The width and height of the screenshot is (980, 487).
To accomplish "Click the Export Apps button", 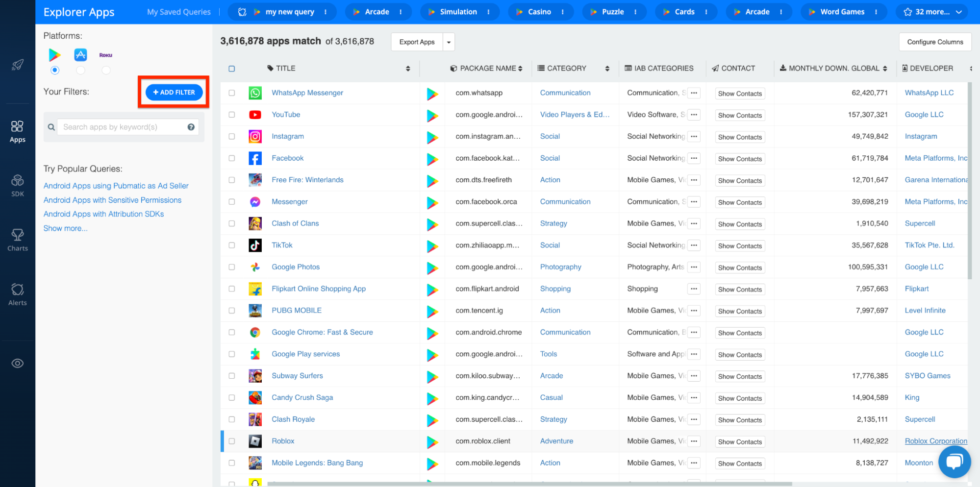I will pyautogui.click(x=417, y=42).
